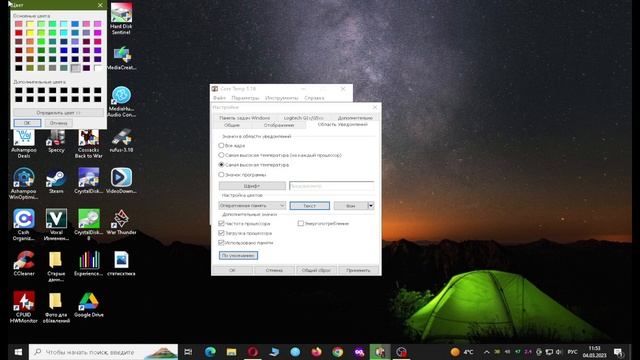
Task: Open Firefox from the taskbar
Action: pyautogui.click(x=316, y=352)
